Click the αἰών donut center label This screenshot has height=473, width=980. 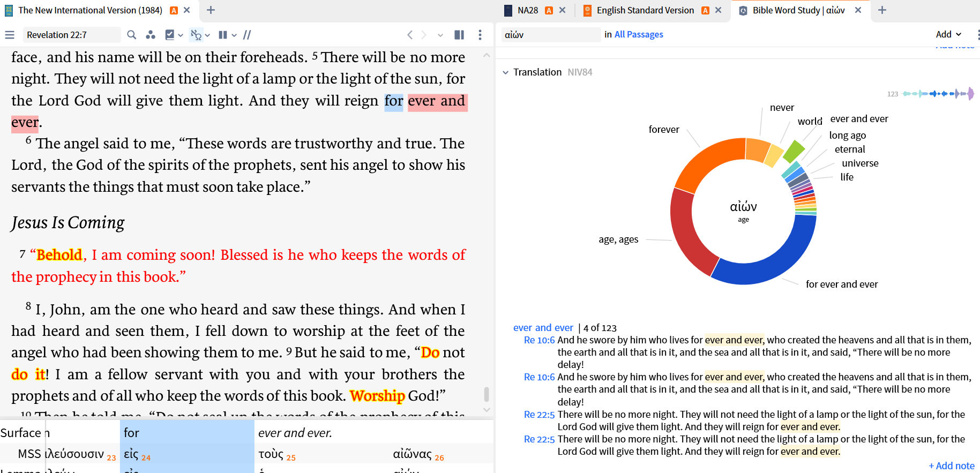click(743, 207)
